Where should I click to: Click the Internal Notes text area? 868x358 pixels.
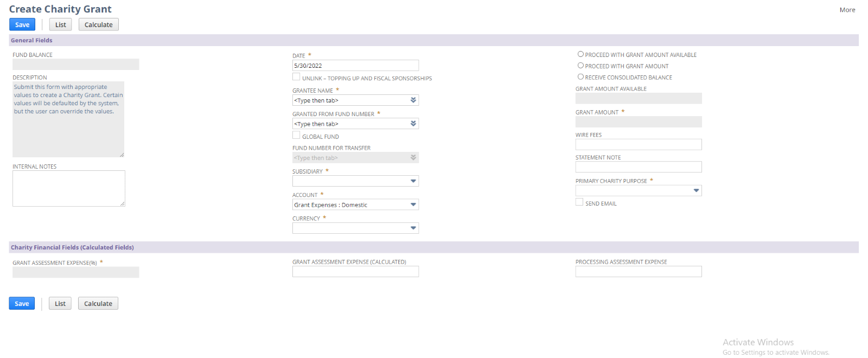point(68,188)
